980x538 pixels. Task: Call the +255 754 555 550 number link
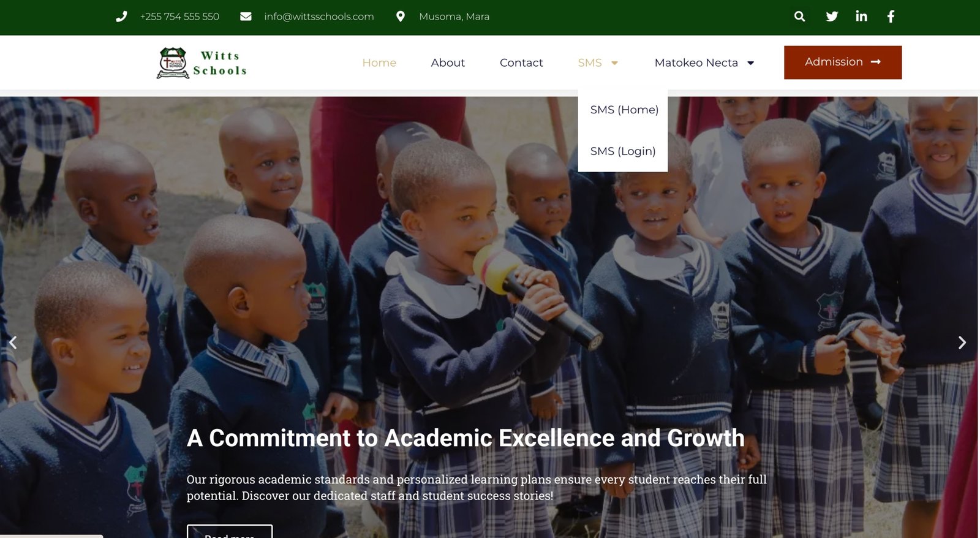(179, 17)
